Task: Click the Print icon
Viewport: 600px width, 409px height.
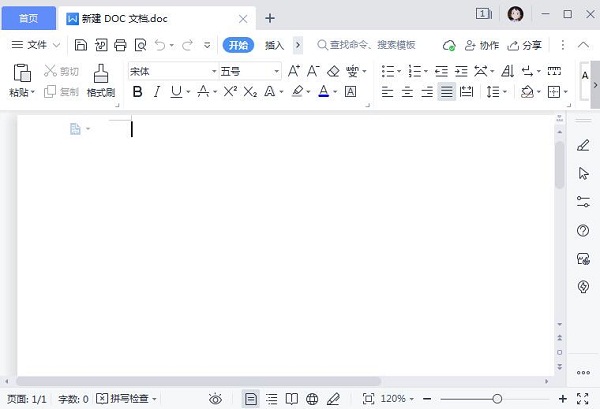Action: coord(120,45)
